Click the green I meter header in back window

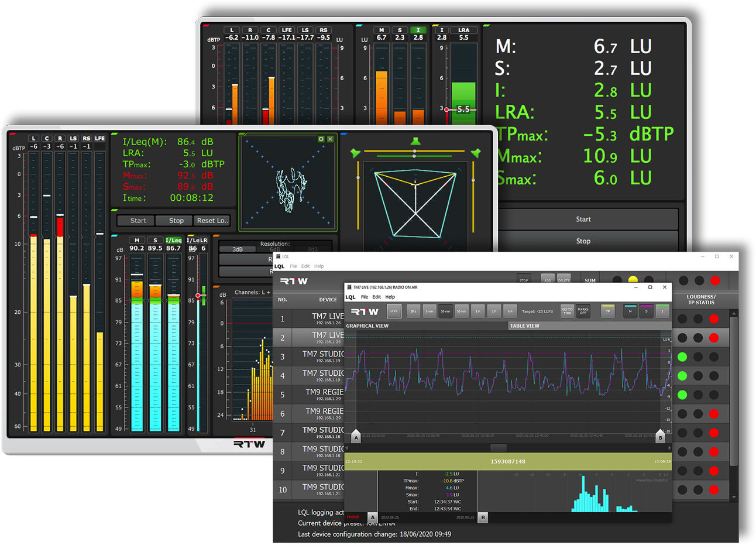[x=418, y=30]
